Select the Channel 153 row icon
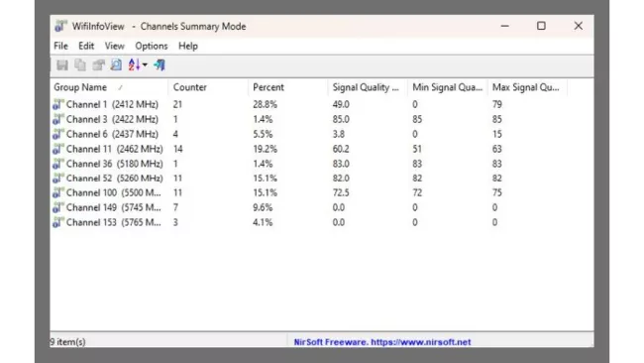Image resolution: width=644 pixels, height=363 pixels. coord(57,222)
